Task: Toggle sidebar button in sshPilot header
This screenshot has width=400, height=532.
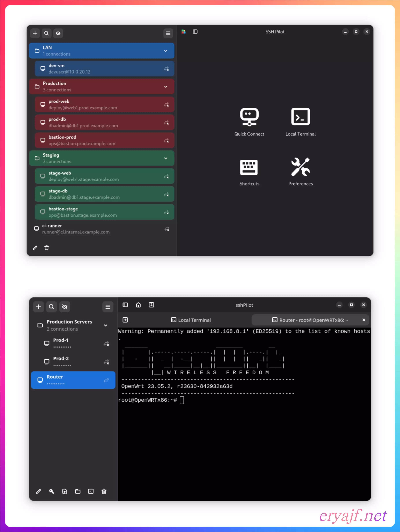Action: 125,305
